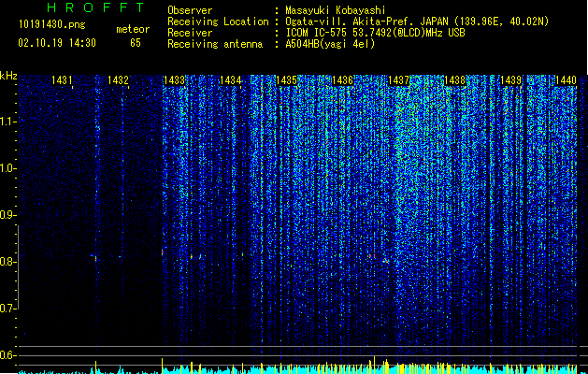
Task: Click the A504HB(yagi 4el) antenna text
Action: 330,44
